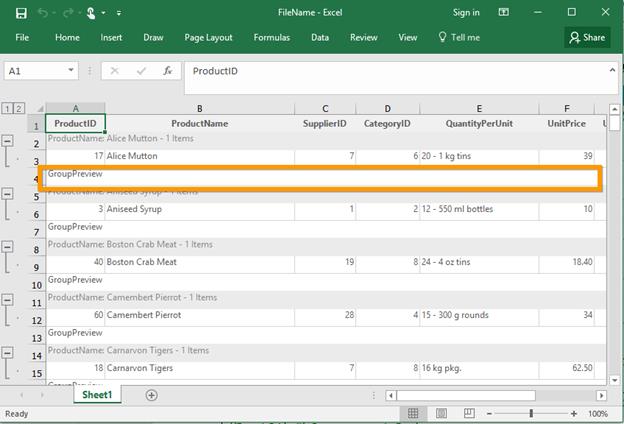Image resolution: width=624 pixels, height=424 pixels.
Task: Expand the formula bar chevron
Action: tap(612, 70)
